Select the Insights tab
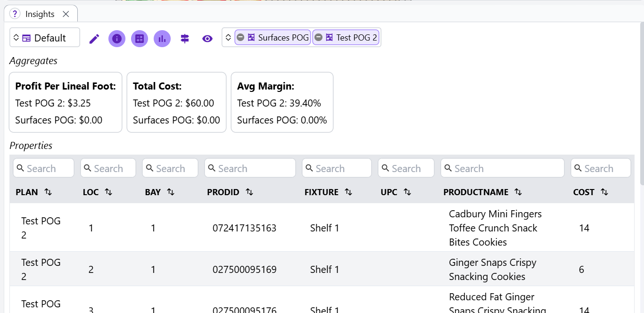 click(x=40, y=14)
